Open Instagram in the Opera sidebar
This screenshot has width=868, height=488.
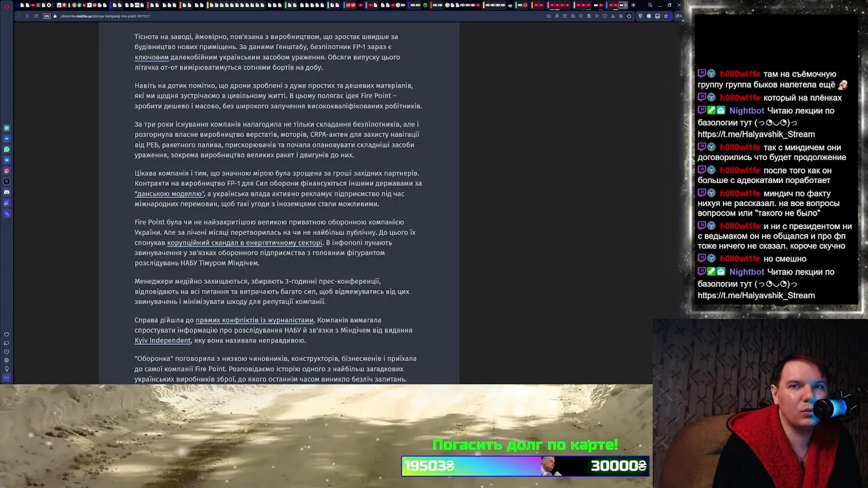point(7,171)
